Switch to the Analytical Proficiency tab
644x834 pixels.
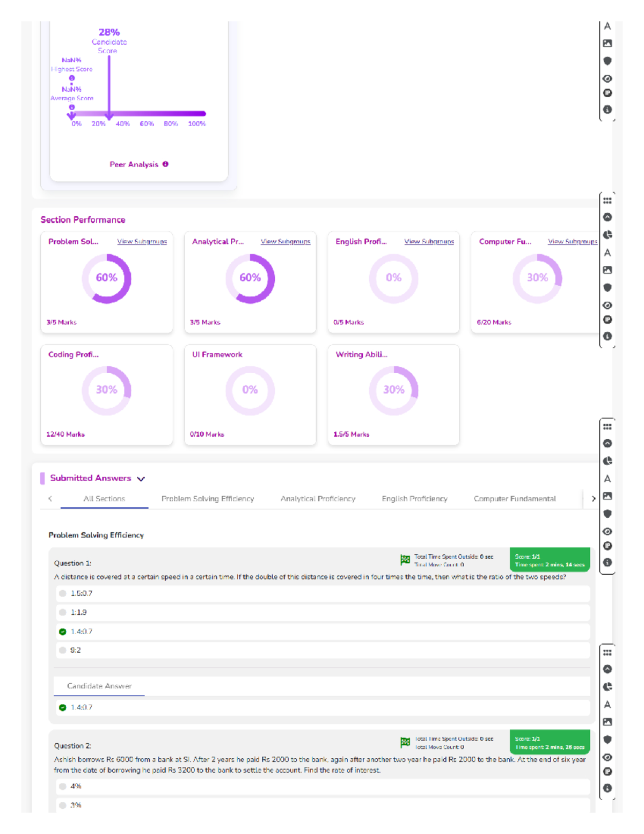[318, 499]
